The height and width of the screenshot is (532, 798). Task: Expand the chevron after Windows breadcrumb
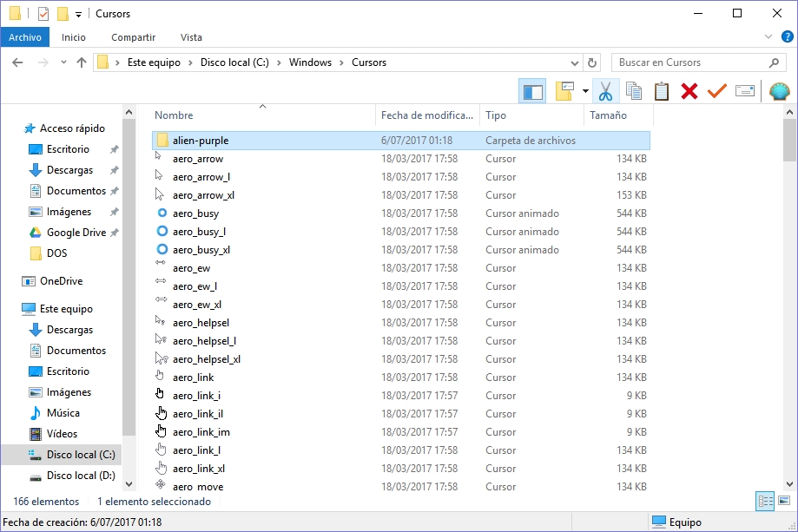coord(341,62)
